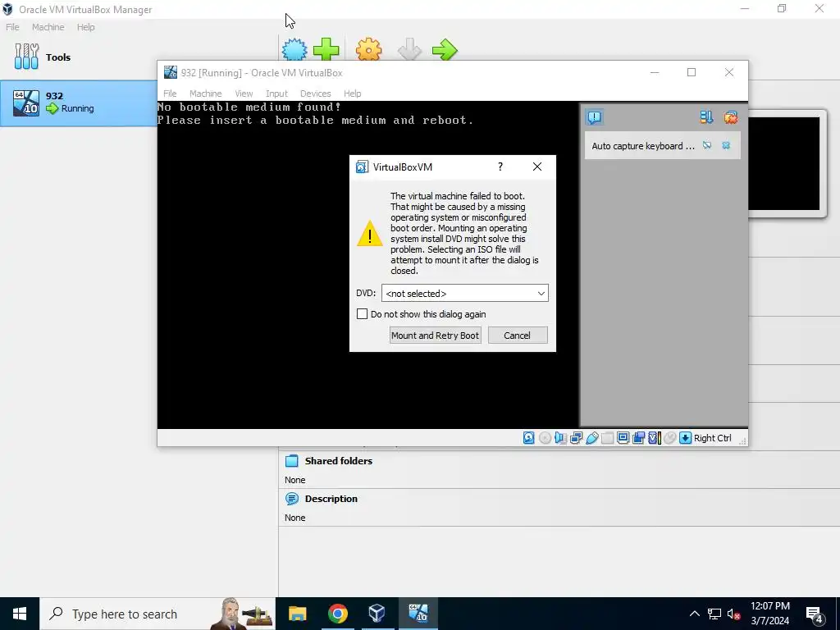Image resolution: width=840 pixels, height=630 pixels.
Task: Open the Action Center notifications icon
Action: coord(814,614)
